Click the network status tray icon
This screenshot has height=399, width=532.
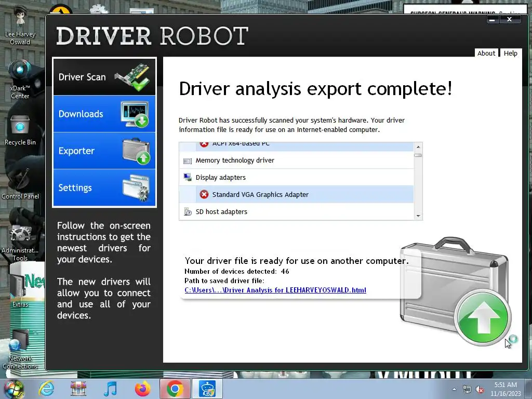[467, 389]
